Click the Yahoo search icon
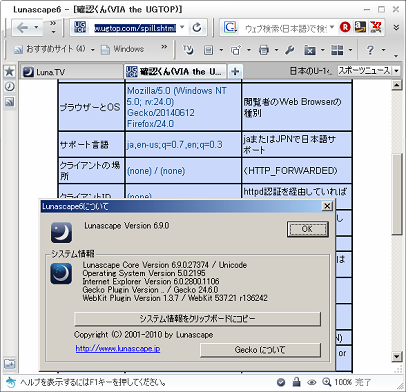The width and height of the screenshot is (406, 392). click(376, 27)
